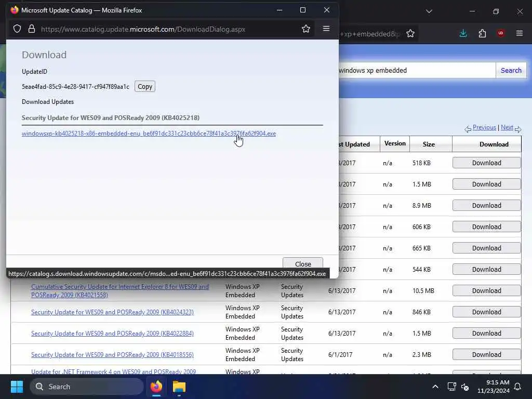This screenshot has width=532, height=399.
Task: Open Security Update KB4024323 link
Action: coord(112,312)
